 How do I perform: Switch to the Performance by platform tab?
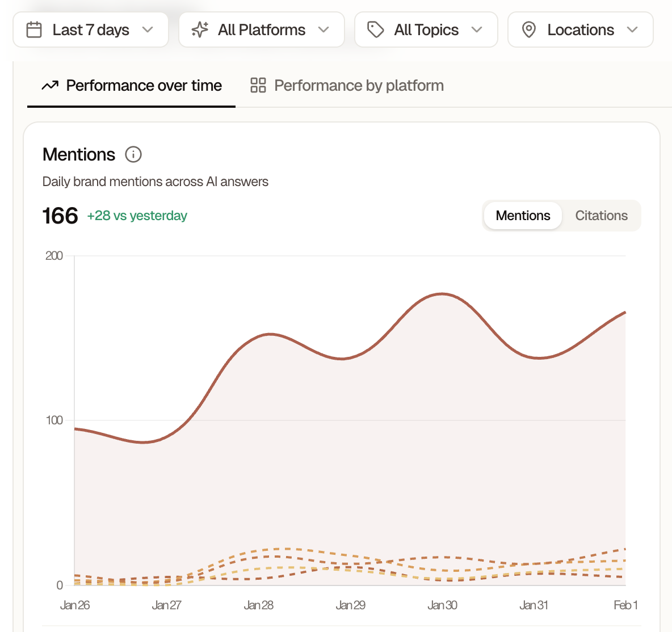click(x=359, y=85)
